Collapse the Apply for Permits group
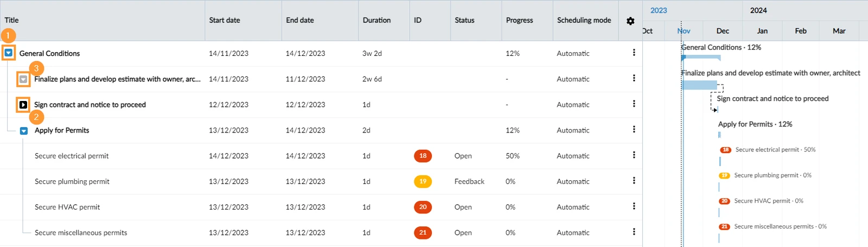The image size is (868, 247). click(24, 131)
